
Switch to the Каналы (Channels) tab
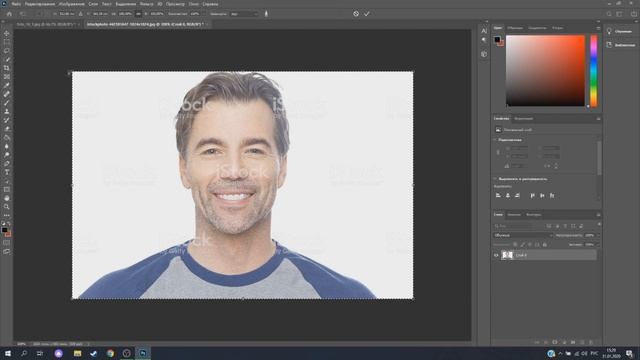pos(514,215)
